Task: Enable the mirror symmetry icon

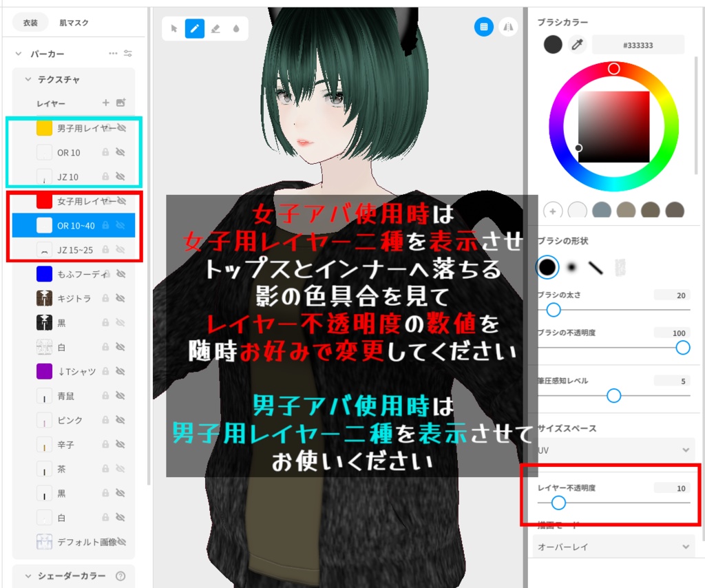Action: tap(509, 27)
